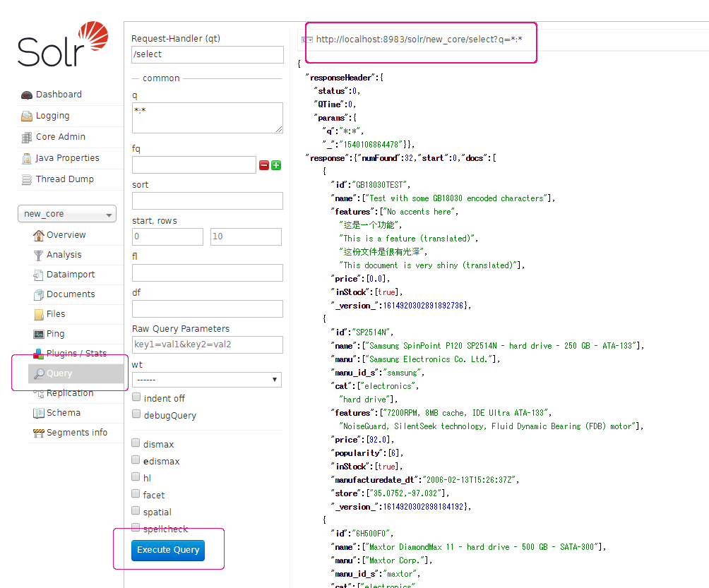This screenshot has width=709, height=588.
Task: Enable the dismax checkbox
Action: point(136,443)
